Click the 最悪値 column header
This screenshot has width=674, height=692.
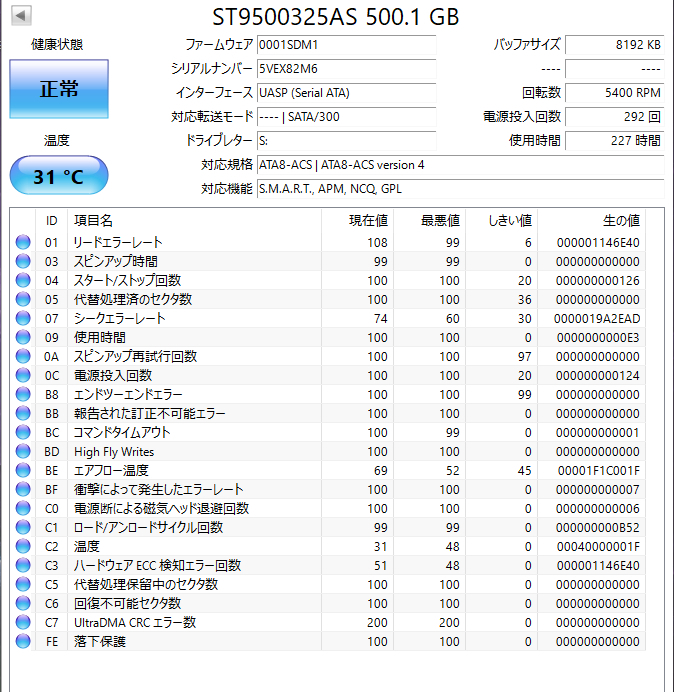(x=429, y=220)
